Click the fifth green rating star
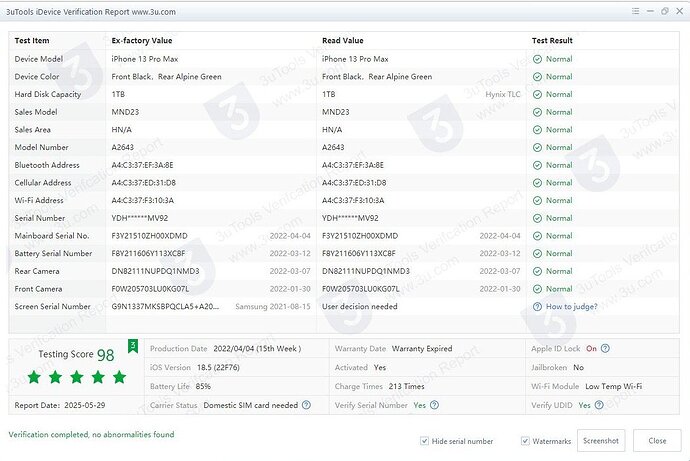Image resolution: width=690 pixels, height=461 pixels. [x=119, y=377]
